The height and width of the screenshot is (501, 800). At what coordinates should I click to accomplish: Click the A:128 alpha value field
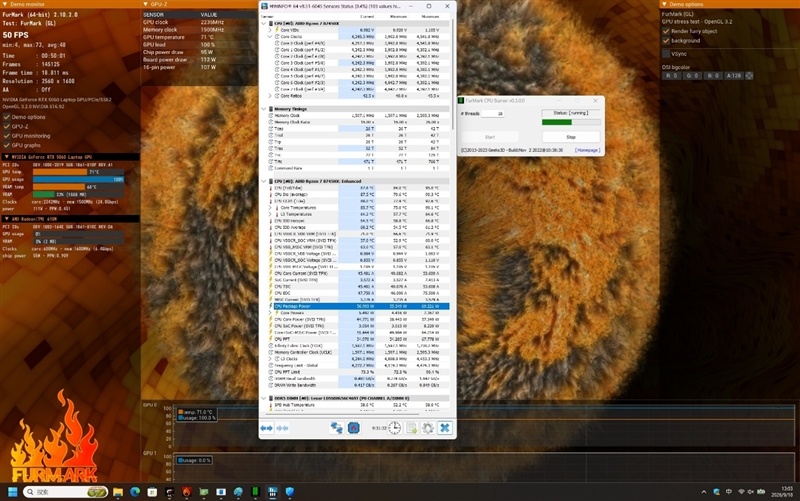pyautogui.click(x=734, y=76)
